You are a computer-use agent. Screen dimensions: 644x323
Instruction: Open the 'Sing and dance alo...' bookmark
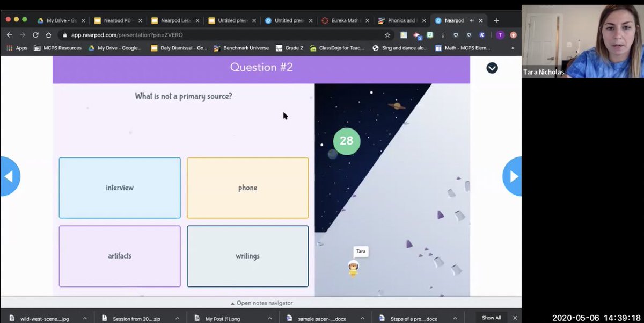point(400,48)
